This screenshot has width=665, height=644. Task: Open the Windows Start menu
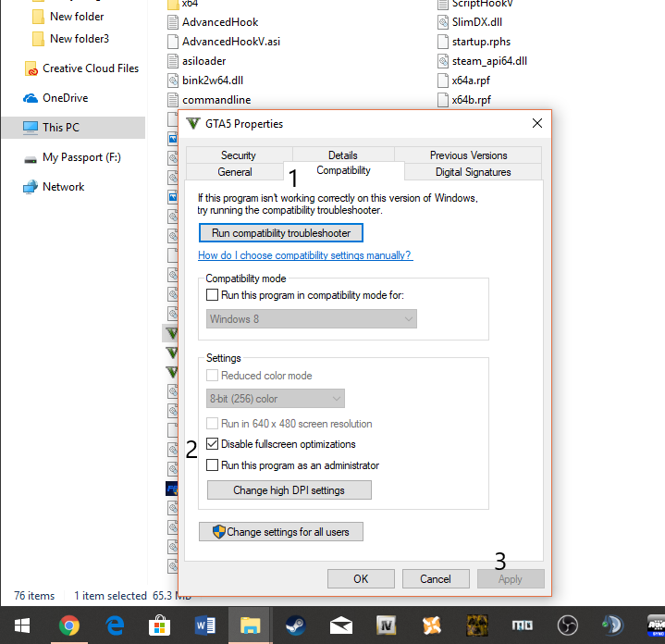[22, 625]
